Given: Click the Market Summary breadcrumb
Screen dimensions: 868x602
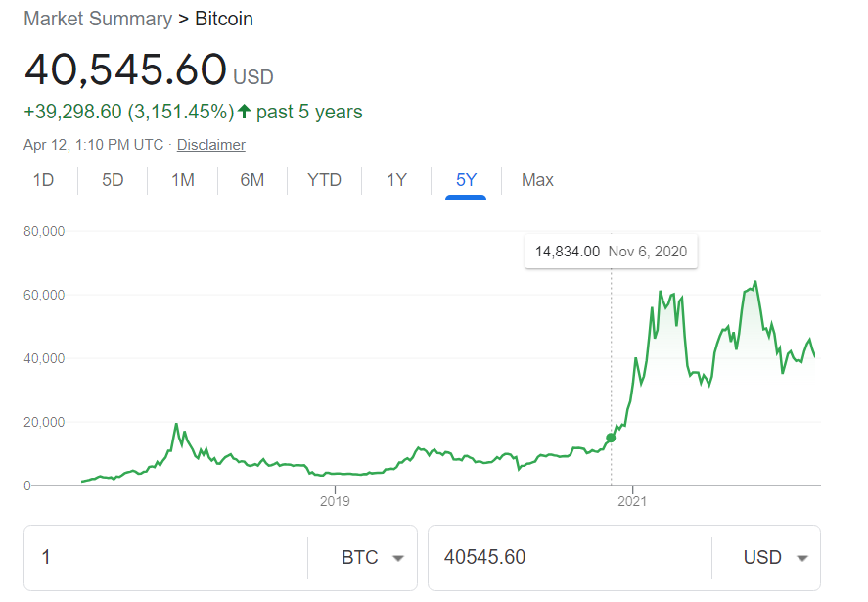Looking at the screenshot, I should [x=98, y=19].
